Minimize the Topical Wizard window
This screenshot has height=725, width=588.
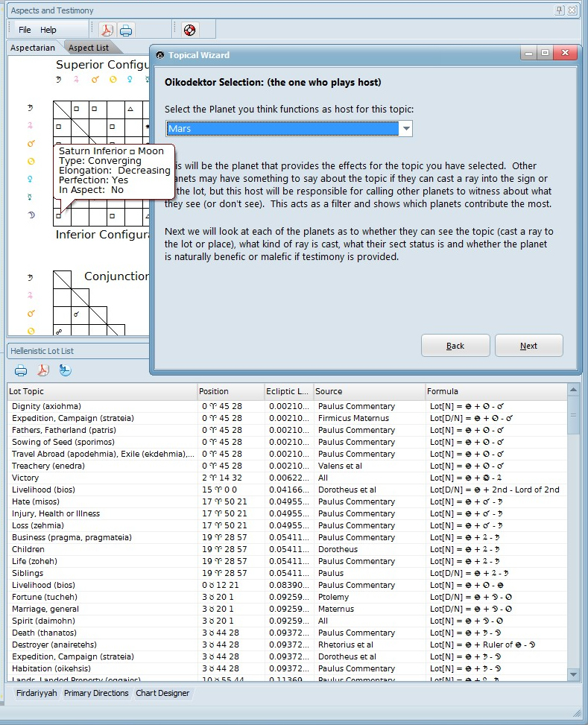tap(528, 53)
